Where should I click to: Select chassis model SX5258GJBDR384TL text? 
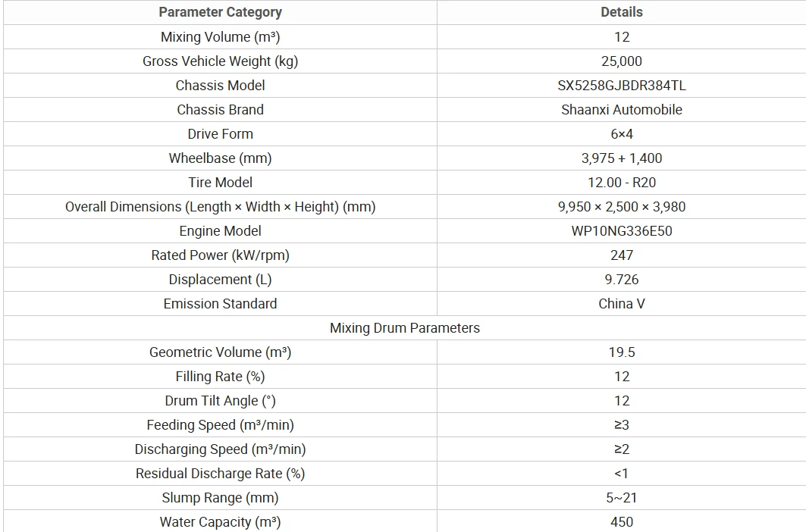(x=622, y=86)
